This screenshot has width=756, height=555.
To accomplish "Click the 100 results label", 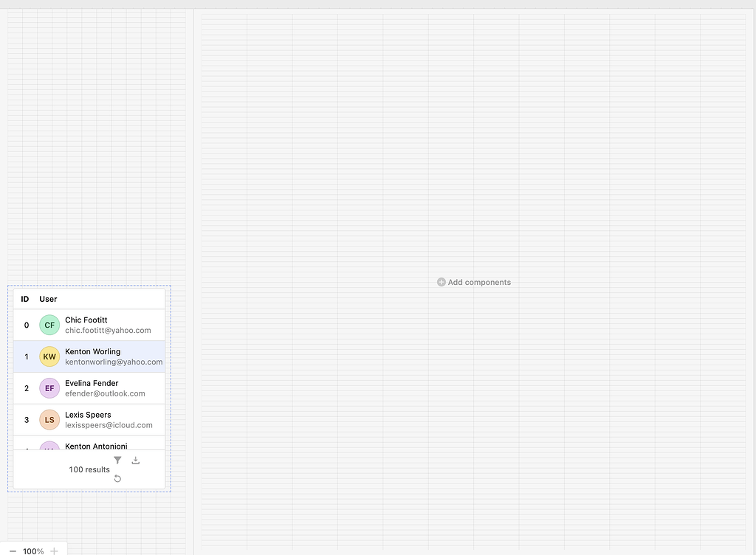I will click(x=89, y=469).
